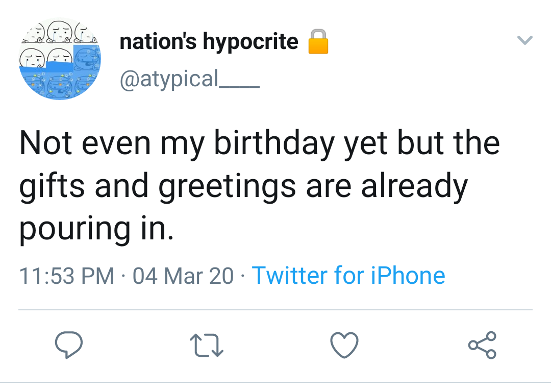551x392 pixels.
Task: Select the "04 Mar 20" date
Action: (183, 276)
